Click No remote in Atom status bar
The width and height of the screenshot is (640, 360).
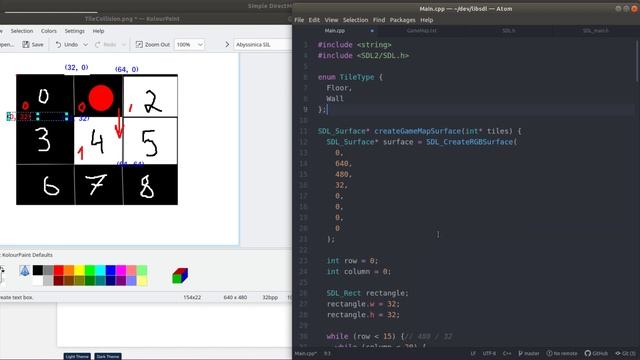pyautogui.click(x=562, y=353)
